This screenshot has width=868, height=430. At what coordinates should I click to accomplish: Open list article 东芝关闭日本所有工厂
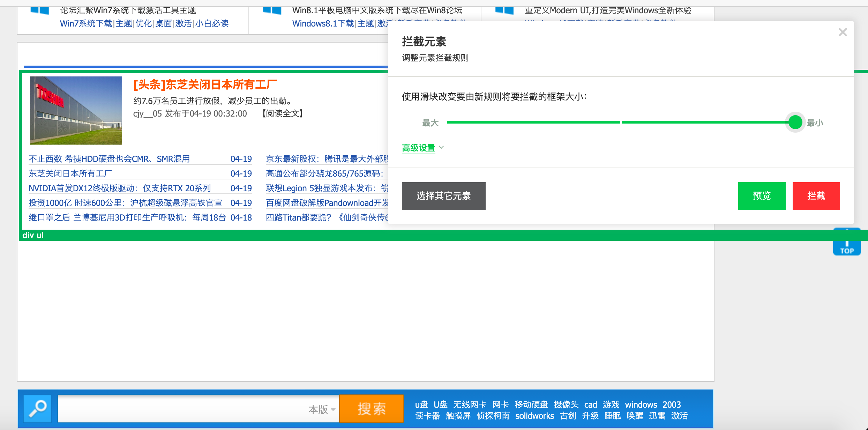[70, 173]
